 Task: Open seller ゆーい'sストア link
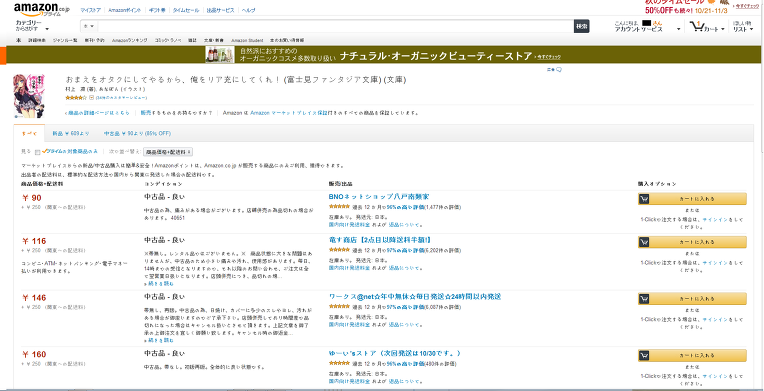tap(395, 353)
